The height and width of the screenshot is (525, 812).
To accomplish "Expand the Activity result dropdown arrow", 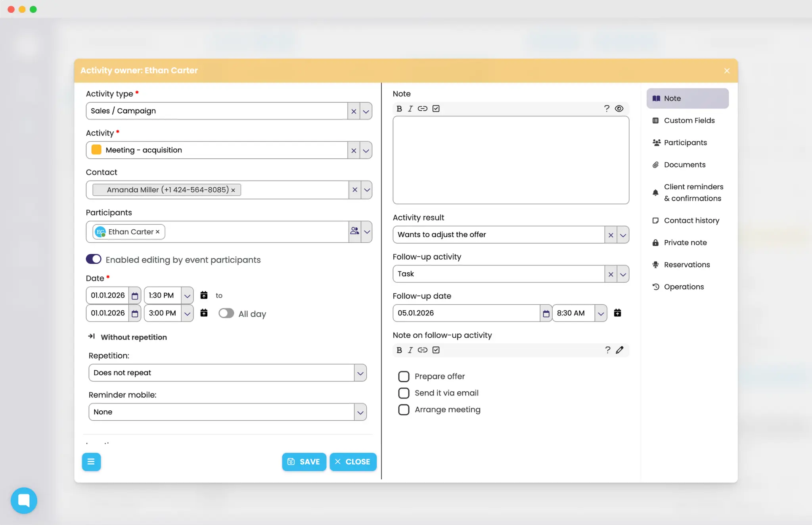I will [623, 235].
